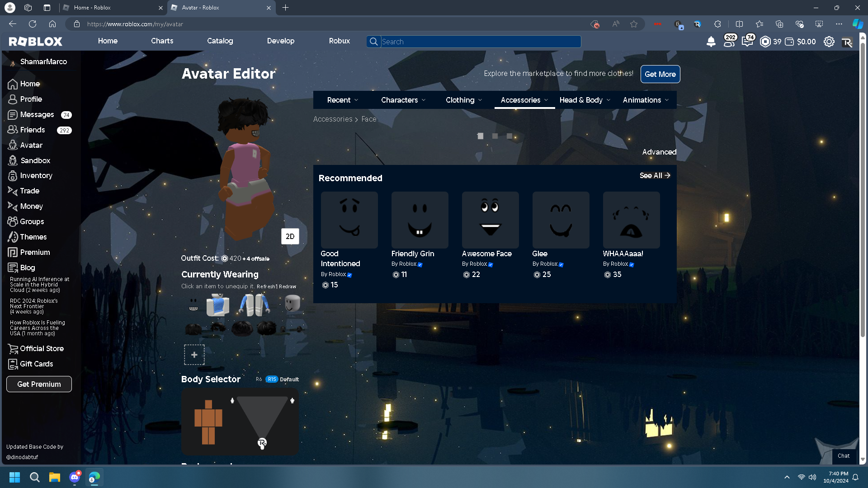Viewport: 868px width, 488px height.
Task: Unequip the blue-sleeved pants and arms item
Action: click(254, 305)
